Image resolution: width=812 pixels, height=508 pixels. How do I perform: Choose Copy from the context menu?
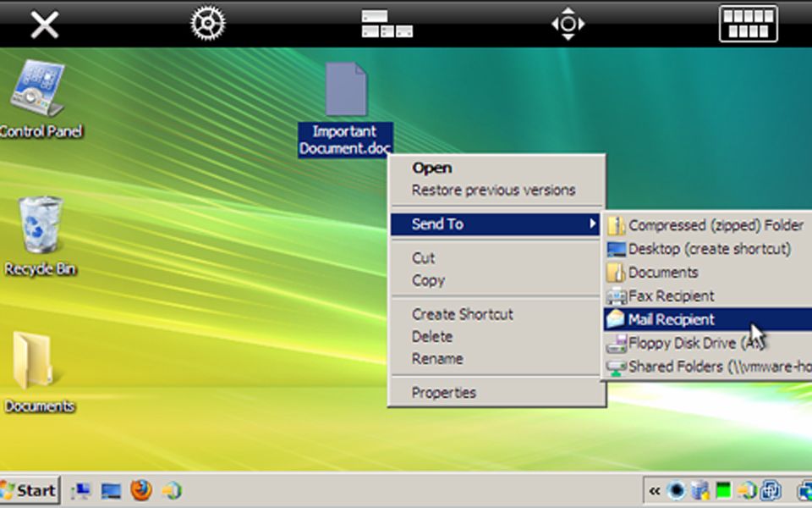click(x=497, y=280)
